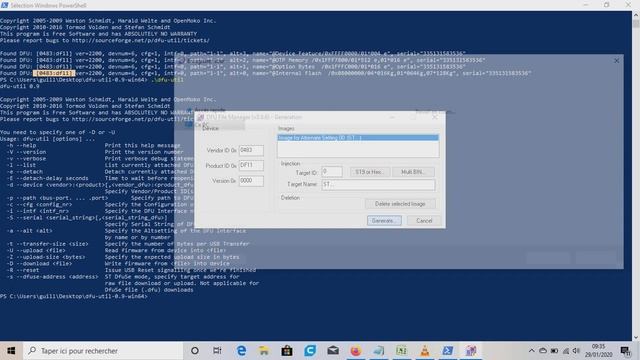
Task: Click the taskbar search box
Action: point(103,351)
